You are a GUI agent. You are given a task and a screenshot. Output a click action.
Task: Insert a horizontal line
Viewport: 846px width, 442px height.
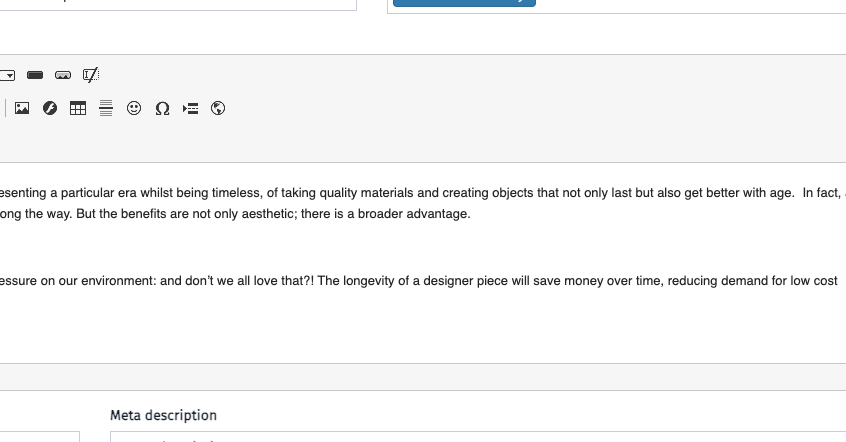tap(106, 108)
